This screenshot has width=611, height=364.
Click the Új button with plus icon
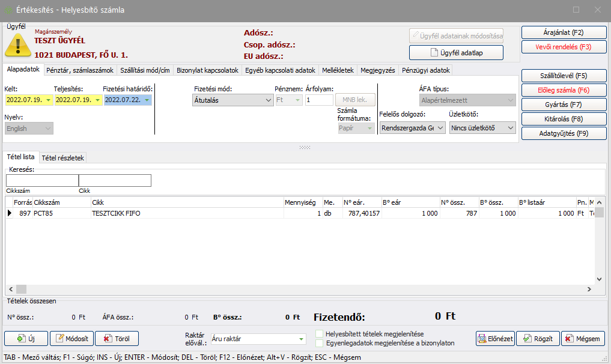pos(26,339)
